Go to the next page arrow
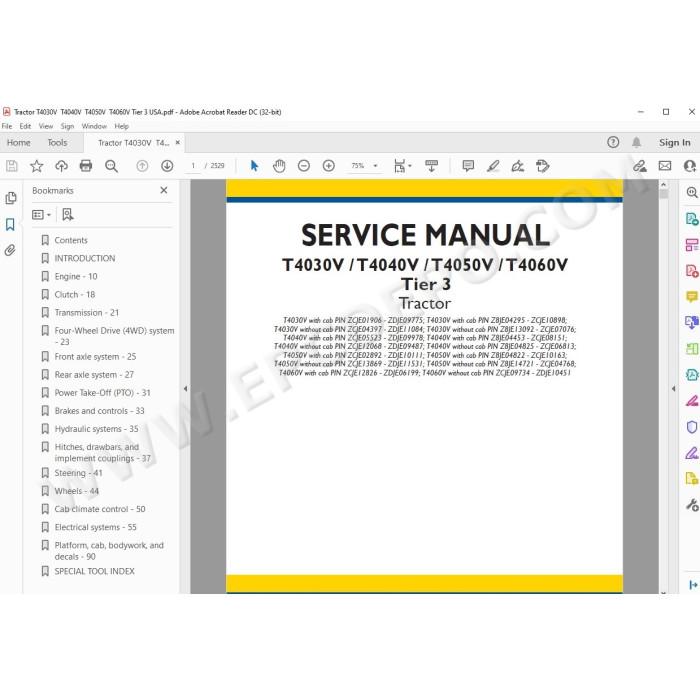Screen dimensions: 700x700 [x=167, y=166]
